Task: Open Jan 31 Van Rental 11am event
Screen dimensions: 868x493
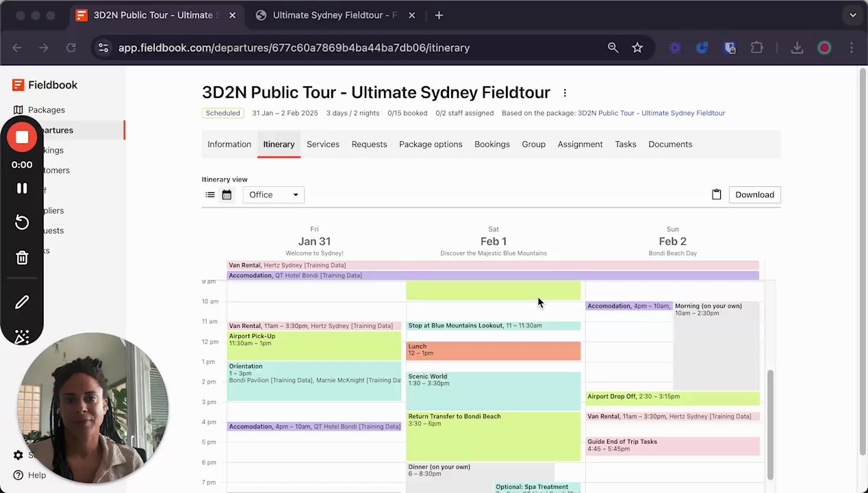Action: [x=314, y=326]
